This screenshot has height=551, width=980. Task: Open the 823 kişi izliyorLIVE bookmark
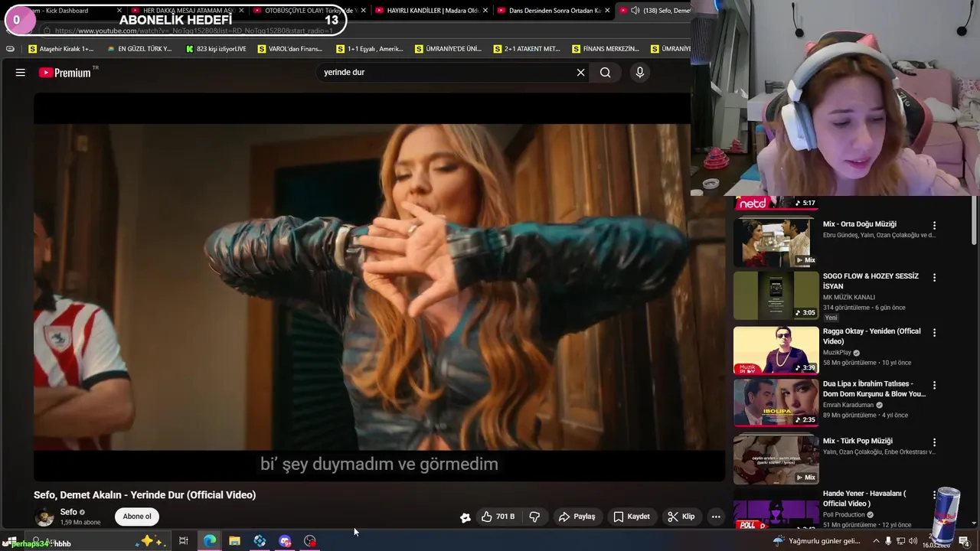217,49
